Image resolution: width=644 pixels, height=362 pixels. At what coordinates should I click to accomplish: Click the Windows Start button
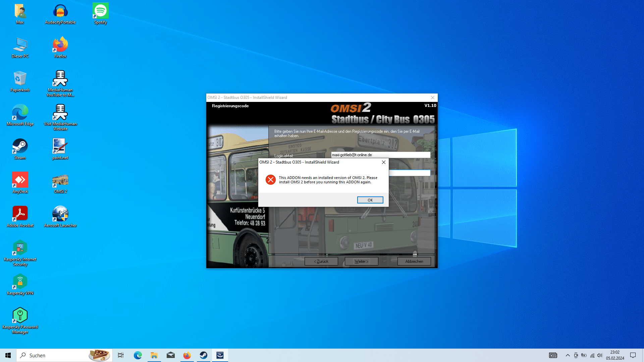pyautogui.click(x=8, y=355)
